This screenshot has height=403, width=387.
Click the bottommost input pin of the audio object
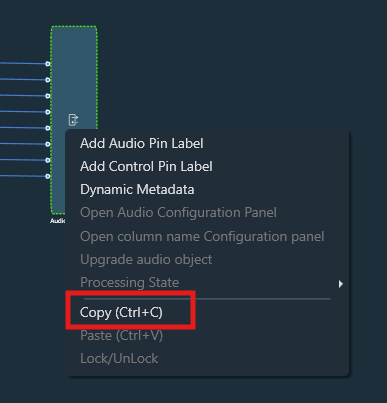pos(48,176)
